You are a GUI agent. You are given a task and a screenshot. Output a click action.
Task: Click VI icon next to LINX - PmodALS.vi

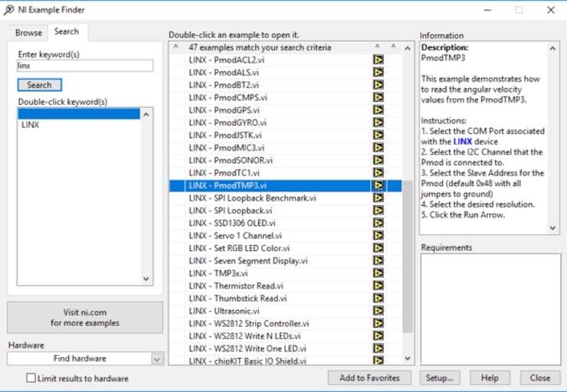point(379,72)
